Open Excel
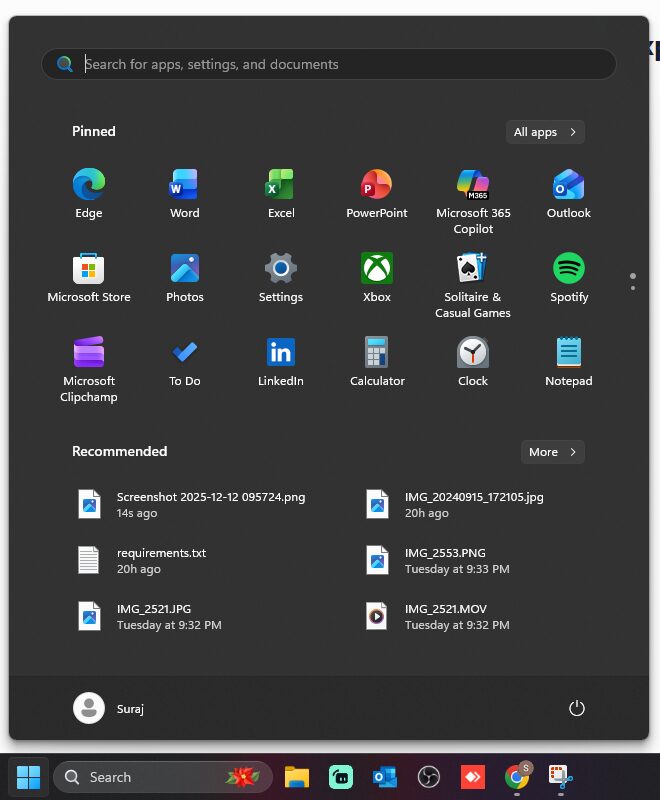This screenshot has height=800, width=660. [281, 193]
